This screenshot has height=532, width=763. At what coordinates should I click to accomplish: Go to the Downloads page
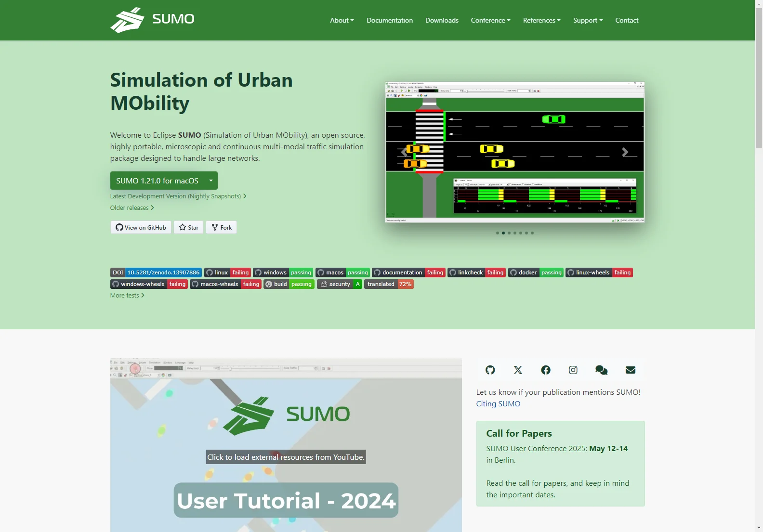click(442, 20)
